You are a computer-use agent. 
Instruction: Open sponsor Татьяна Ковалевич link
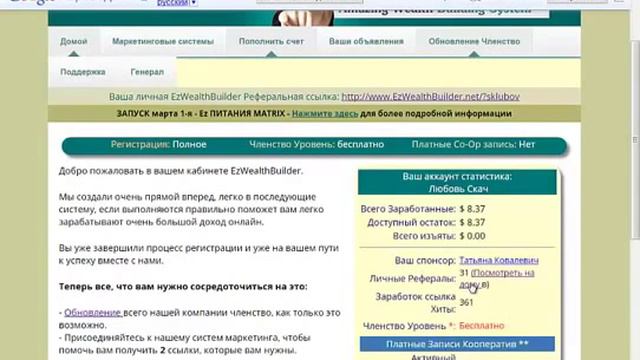click(499, 260)
